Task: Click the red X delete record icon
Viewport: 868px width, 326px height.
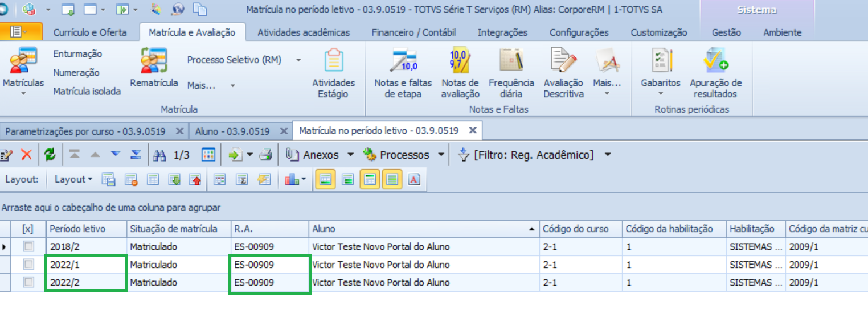Action: [26, 155]
